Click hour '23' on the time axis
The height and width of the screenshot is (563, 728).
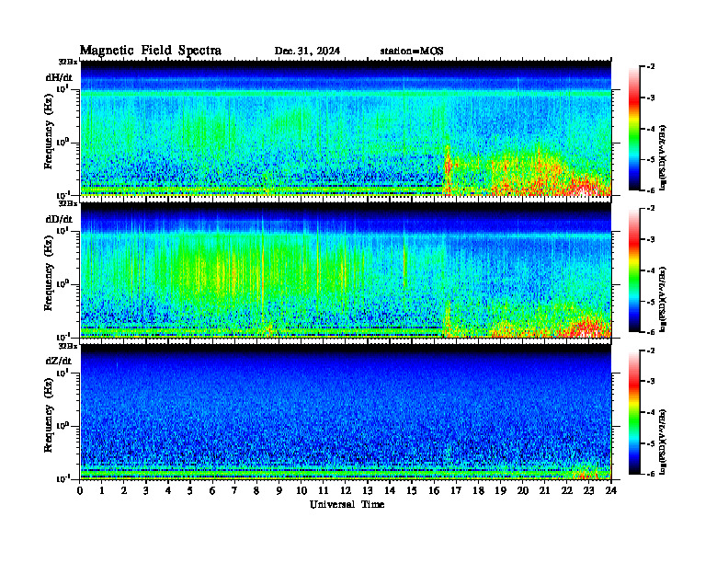click(589, 491)
